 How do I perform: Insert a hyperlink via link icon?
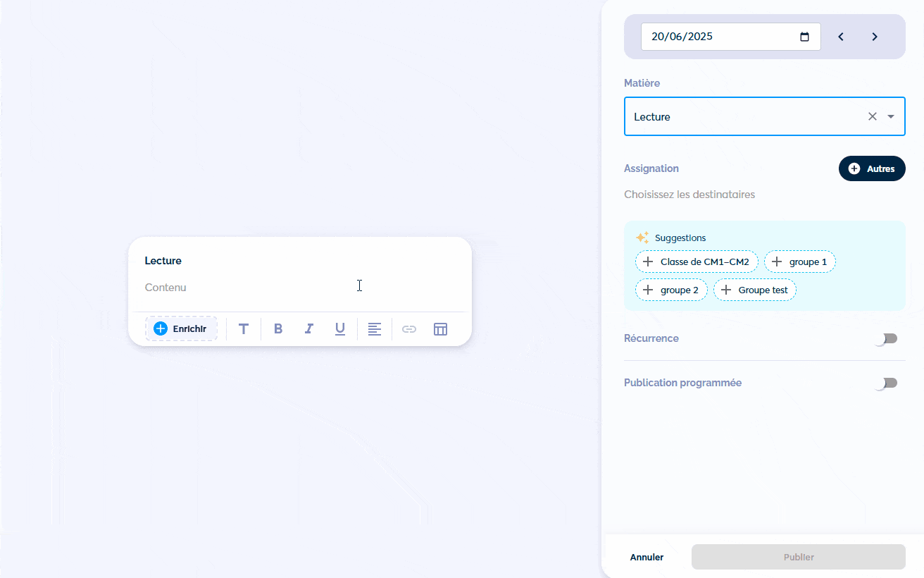tap(409, 329)
